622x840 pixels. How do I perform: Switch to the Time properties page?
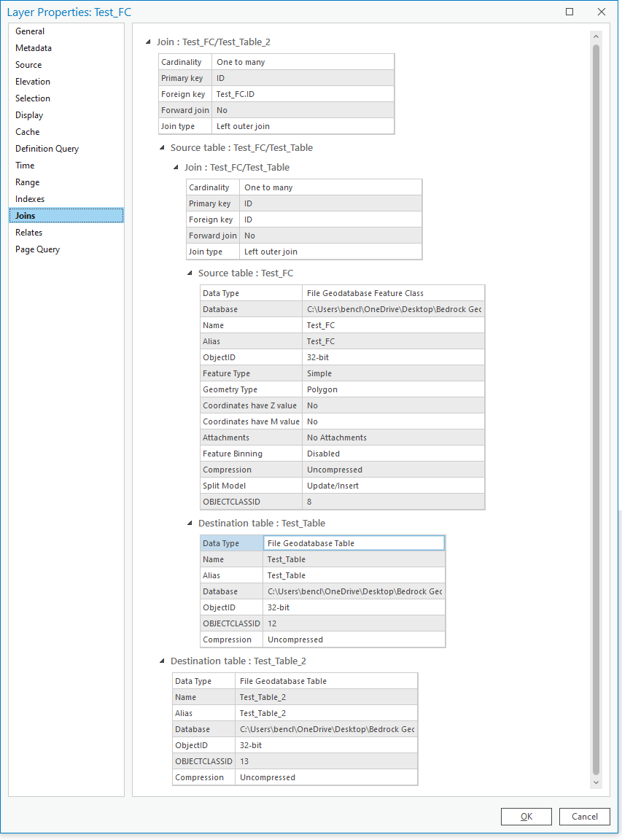[24, 165]
